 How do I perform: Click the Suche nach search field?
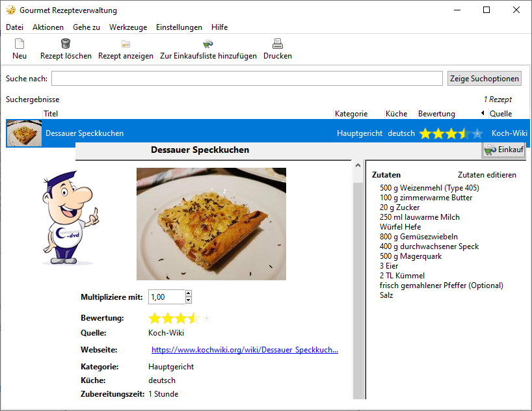[247, 79]
